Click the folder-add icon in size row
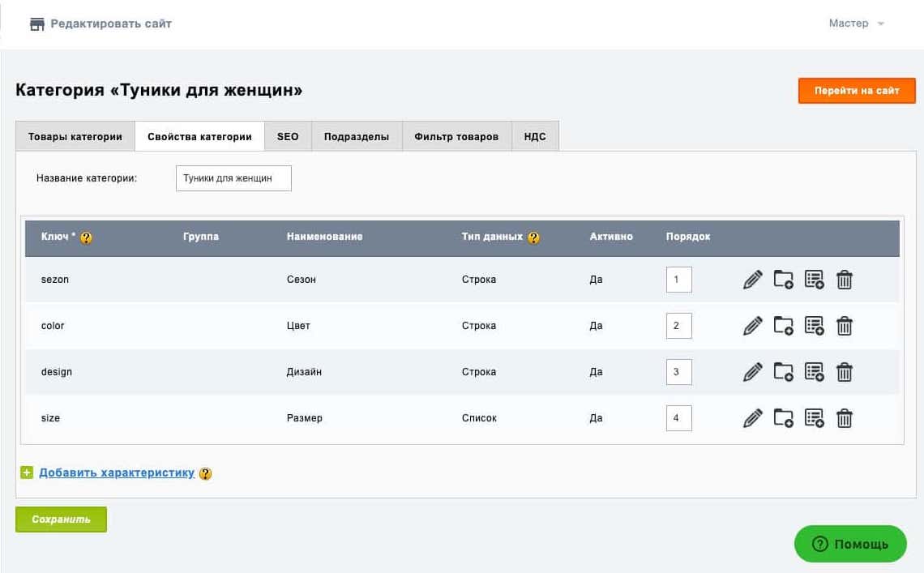This screenshot has height=573, width=924. 783,418
